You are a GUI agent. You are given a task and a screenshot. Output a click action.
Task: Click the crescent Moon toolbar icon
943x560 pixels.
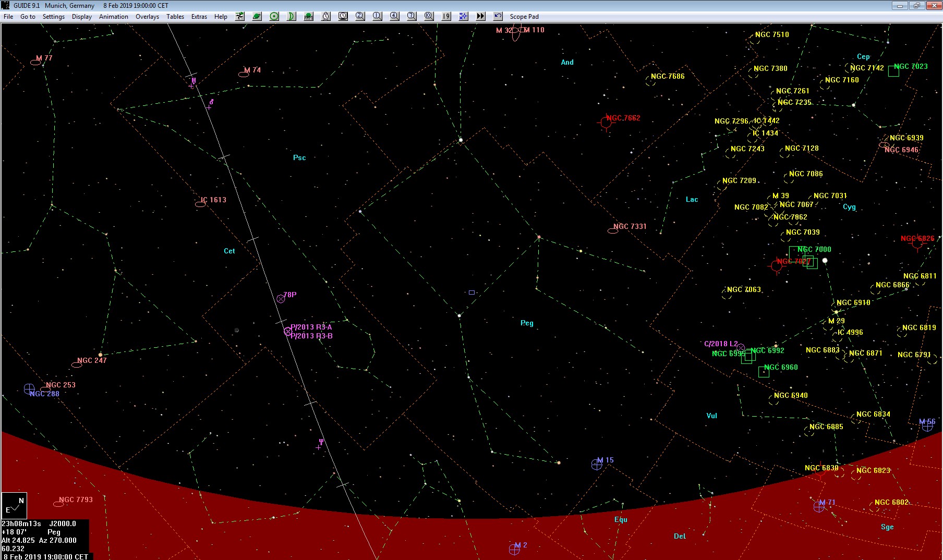point(292,16)
